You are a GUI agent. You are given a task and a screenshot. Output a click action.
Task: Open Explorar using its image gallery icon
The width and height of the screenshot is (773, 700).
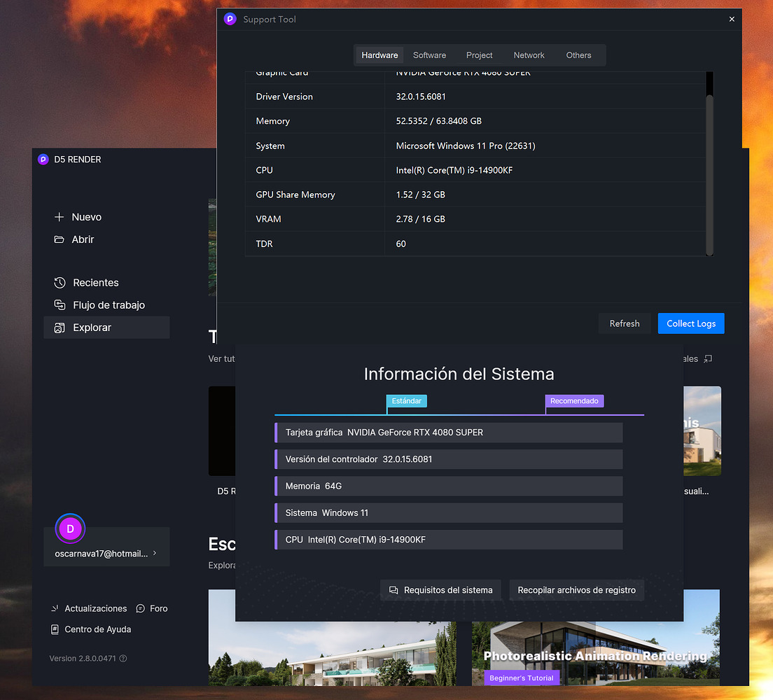pyautogui.click(x=60, y=328)
